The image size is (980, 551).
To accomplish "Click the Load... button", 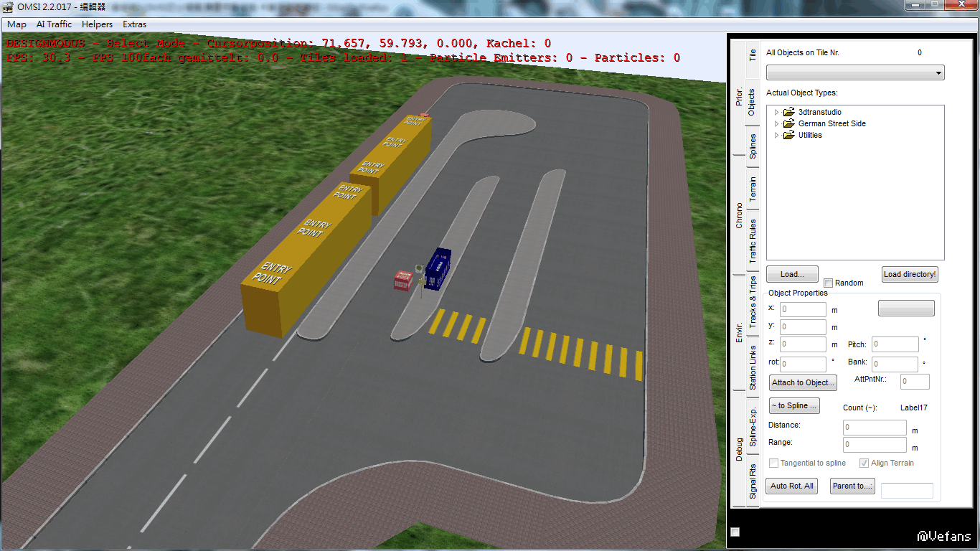I will tap(792, 274).
